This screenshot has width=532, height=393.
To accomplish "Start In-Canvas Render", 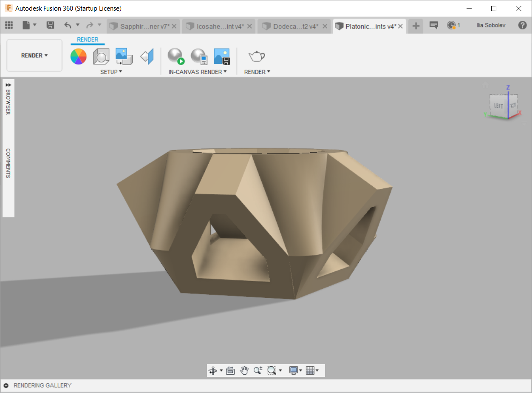I will tap(175, 56).
